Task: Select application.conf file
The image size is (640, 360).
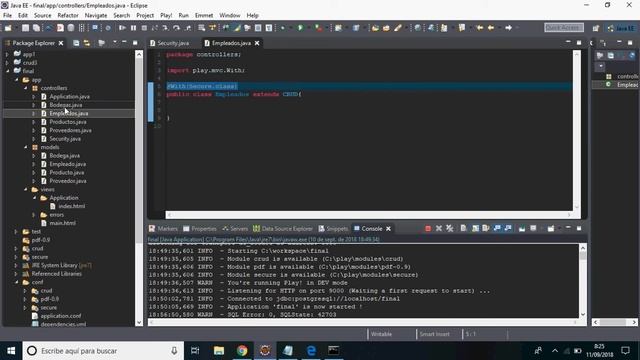Action: coord(60,316)
